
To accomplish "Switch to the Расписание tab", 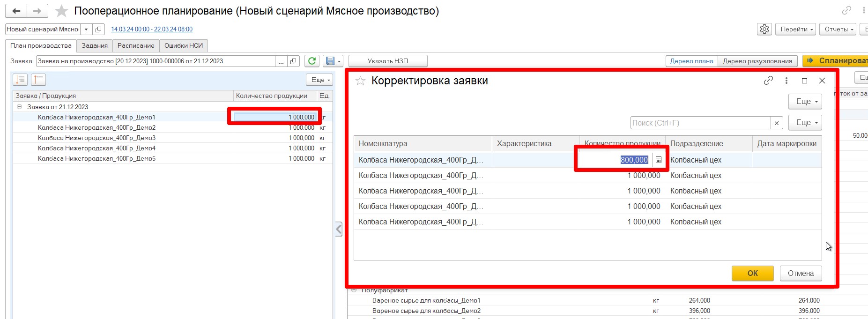I will [x=136, y=45].
